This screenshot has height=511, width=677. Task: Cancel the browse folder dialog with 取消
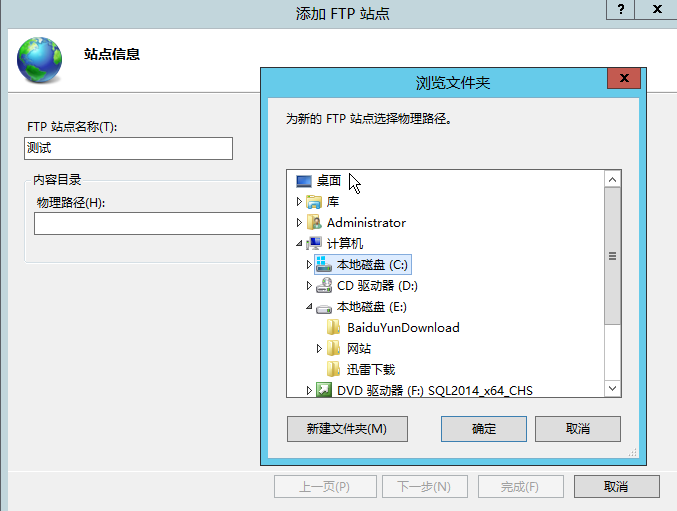(x=578, y=429)
